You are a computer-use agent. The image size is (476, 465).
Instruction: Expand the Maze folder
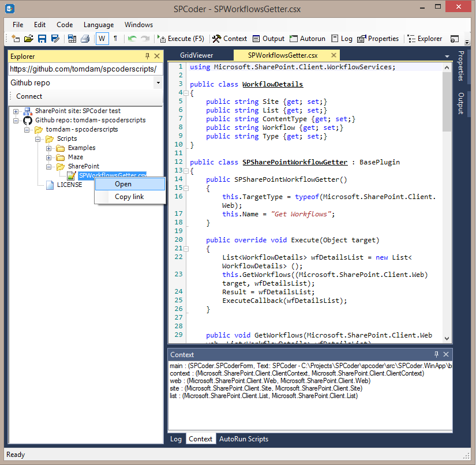point(48,157)
